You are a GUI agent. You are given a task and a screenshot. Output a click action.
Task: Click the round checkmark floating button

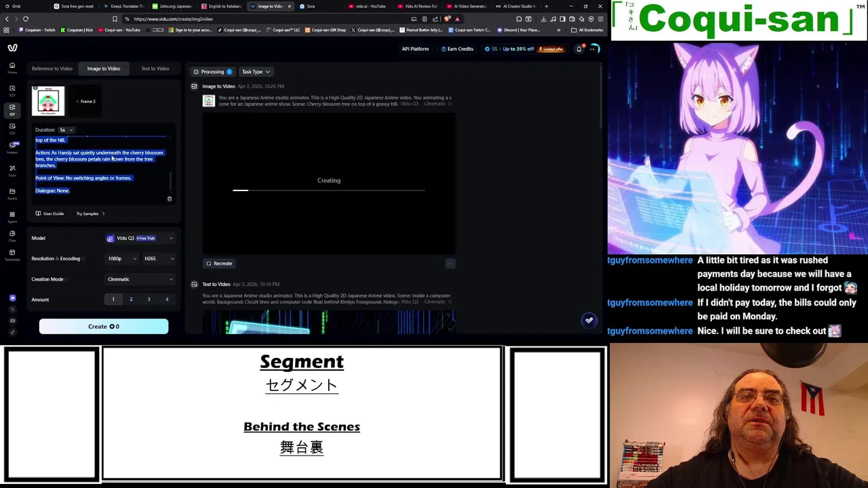coord(589,320)
